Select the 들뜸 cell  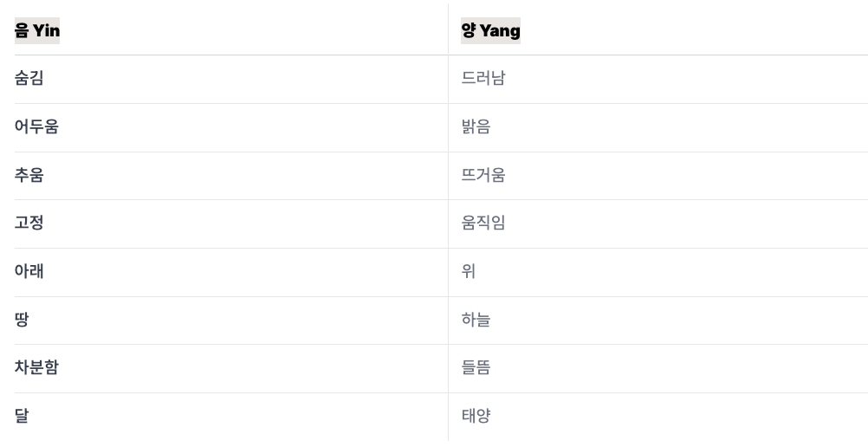click(x=658, y=368)
